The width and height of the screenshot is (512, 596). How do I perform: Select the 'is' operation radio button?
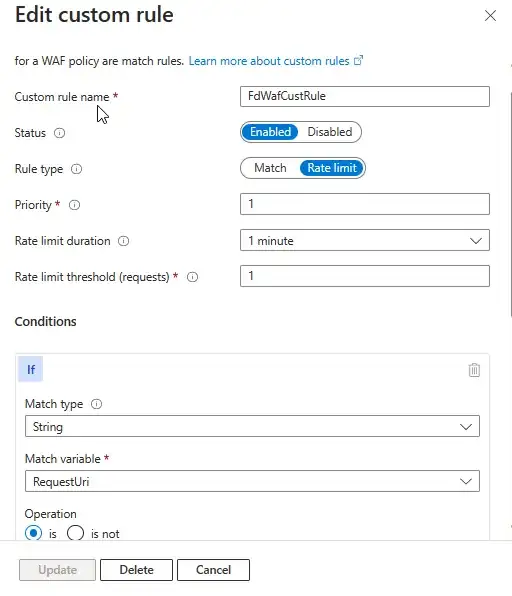(33, 533)
